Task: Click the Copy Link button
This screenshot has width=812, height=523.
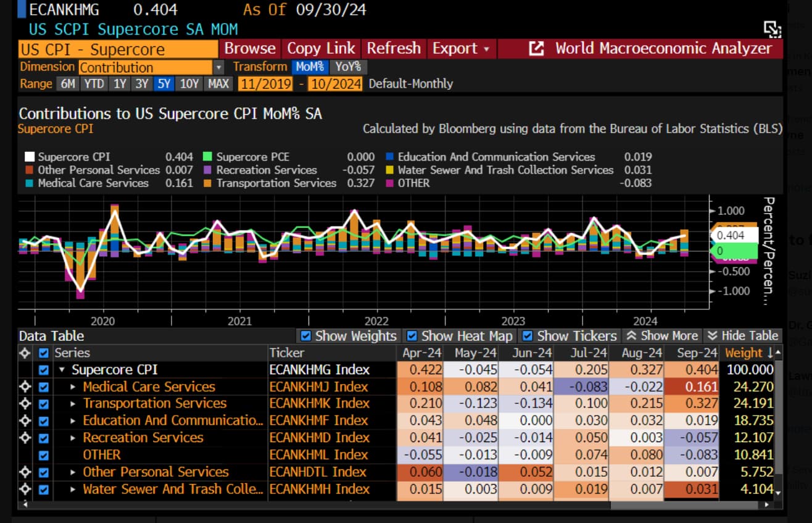Action: [x=321, y=49]
